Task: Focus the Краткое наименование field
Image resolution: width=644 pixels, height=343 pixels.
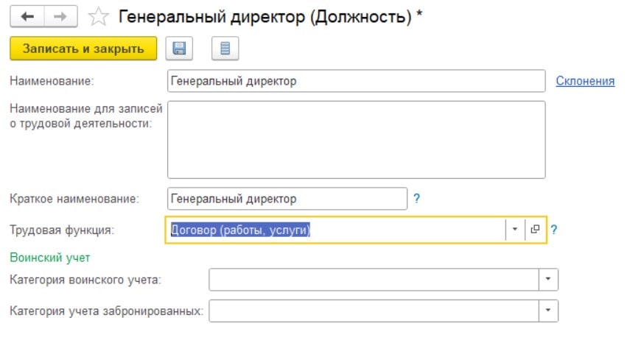Action: [x=287, y=199]
